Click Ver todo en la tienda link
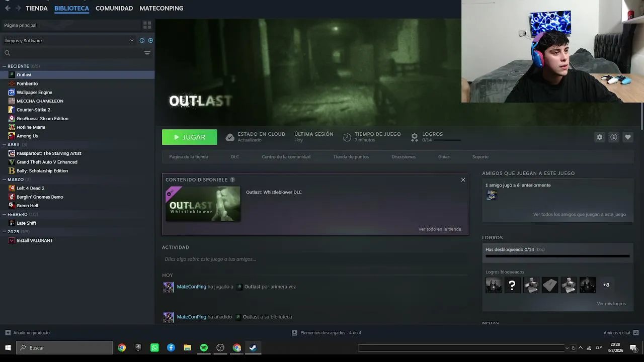The image size is (644, 362). click(440, 229)
